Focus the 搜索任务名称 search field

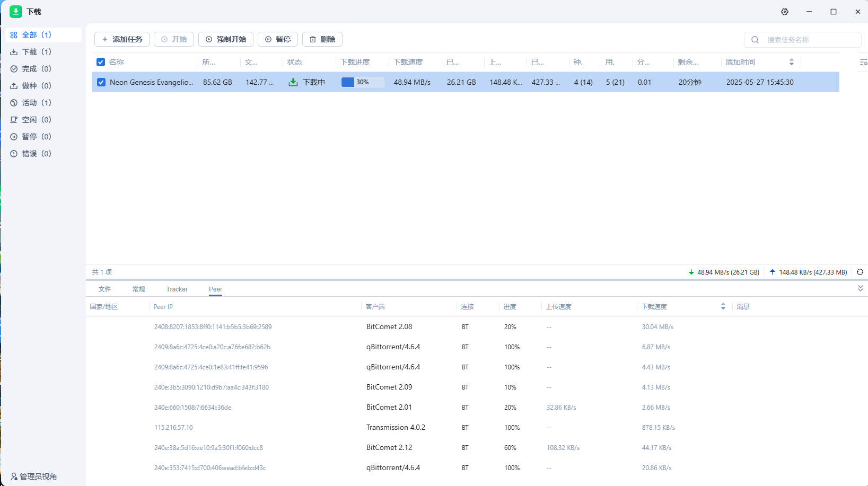(803, 40)
